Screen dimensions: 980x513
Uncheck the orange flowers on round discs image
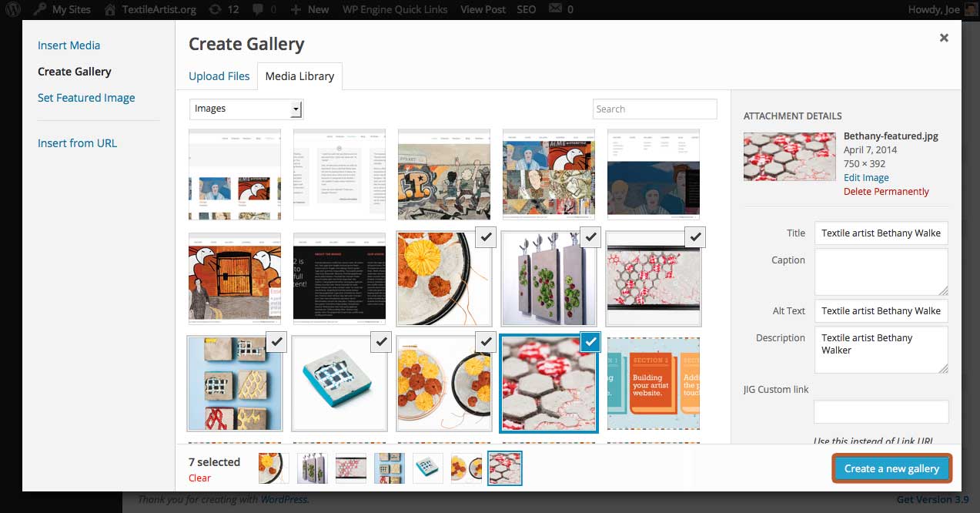point(486,342)
